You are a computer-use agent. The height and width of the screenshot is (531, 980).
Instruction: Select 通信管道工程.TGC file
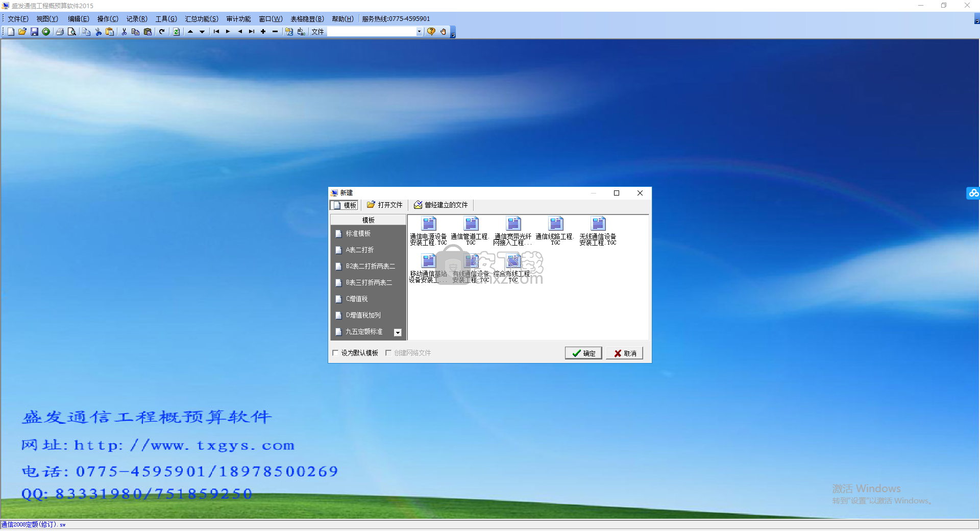471,231
